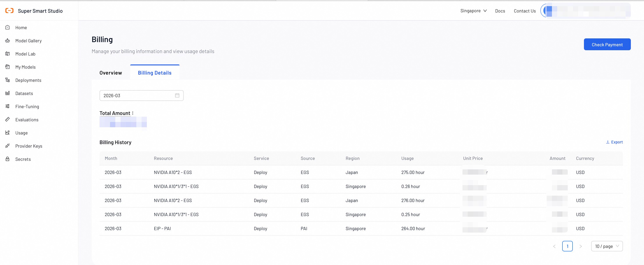
Task: Navigate to Fine-Tuning
Action: click(x=27, y=106)
